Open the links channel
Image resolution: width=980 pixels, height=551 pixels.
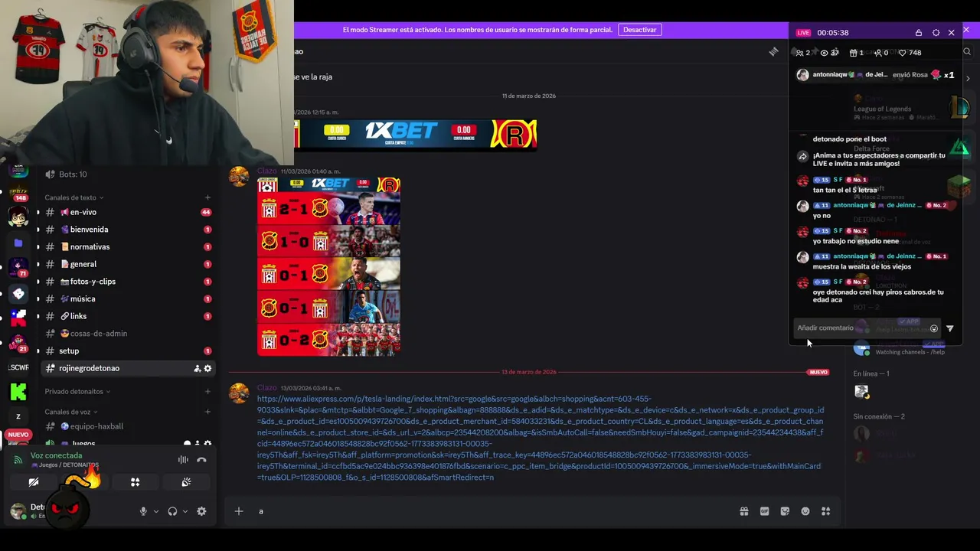click(x=127, y=316)
